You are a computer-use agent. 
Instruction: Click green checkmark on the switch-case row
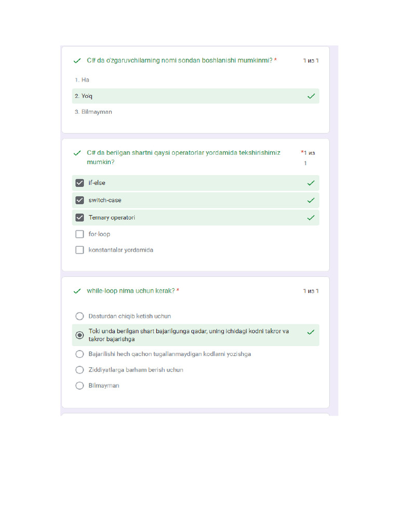[x=311, y=200]
